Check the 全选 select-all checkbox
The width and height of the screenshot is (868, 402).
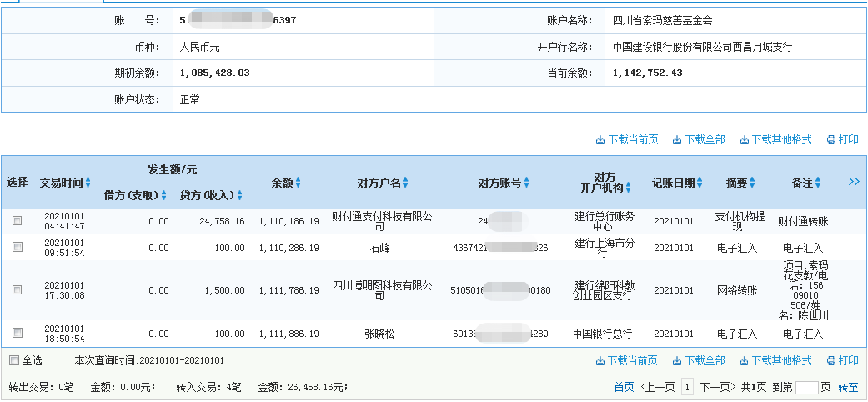point(14,361)
